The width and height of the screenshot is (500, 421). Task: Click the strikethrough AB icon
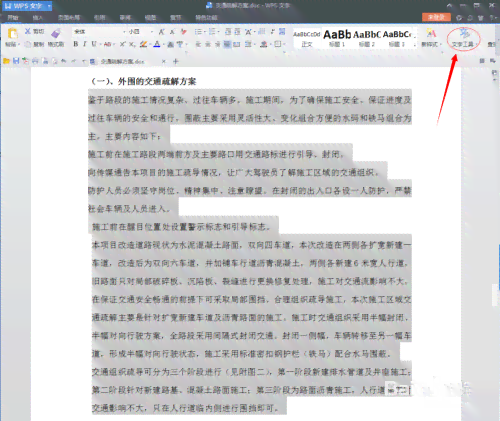107,44
